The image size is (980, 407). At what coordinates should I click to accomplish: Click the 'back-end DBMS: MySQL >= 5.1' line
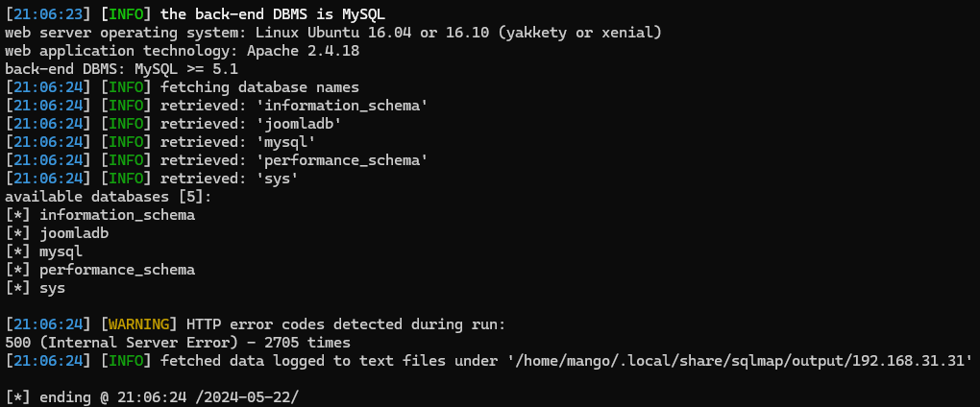[121, 69]
